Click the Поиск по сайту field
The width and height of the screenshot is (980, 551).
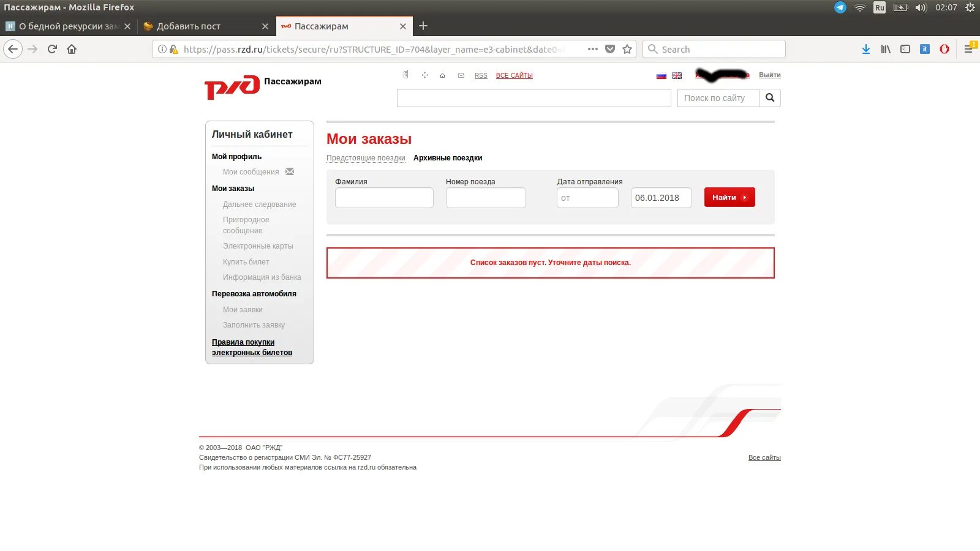(718, 98)
